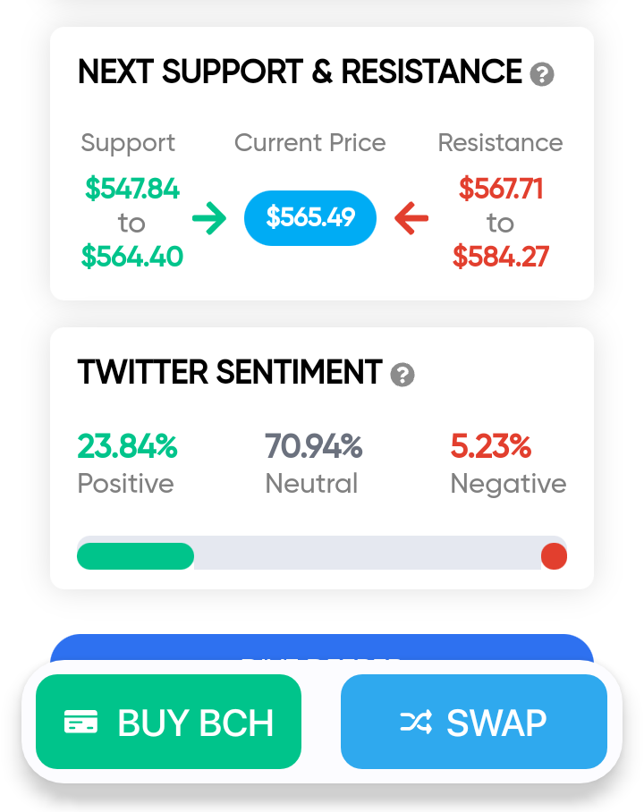Click the gray neutral portion of sentiment bar
The height and width of the screenshot is (812, 644).
[368, 553]
